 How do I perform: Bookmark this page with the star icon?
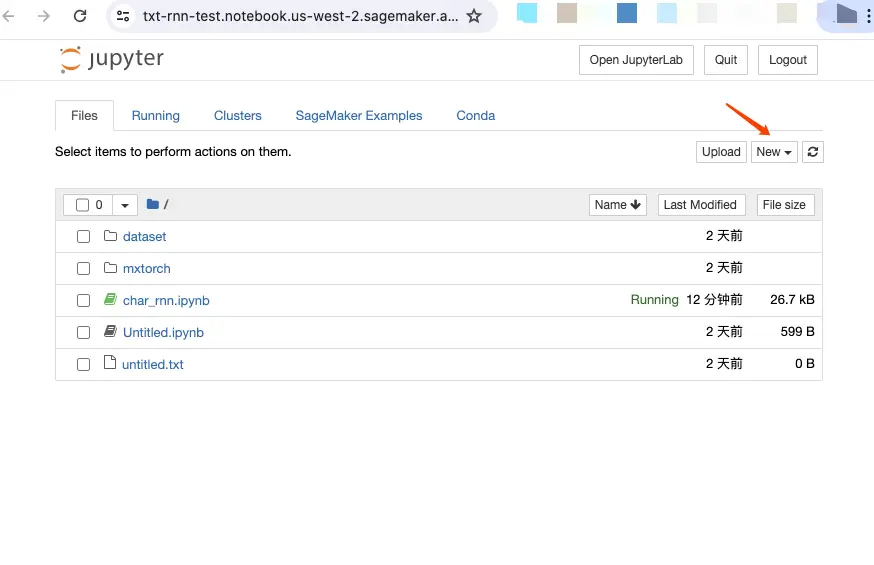(474, 16)
